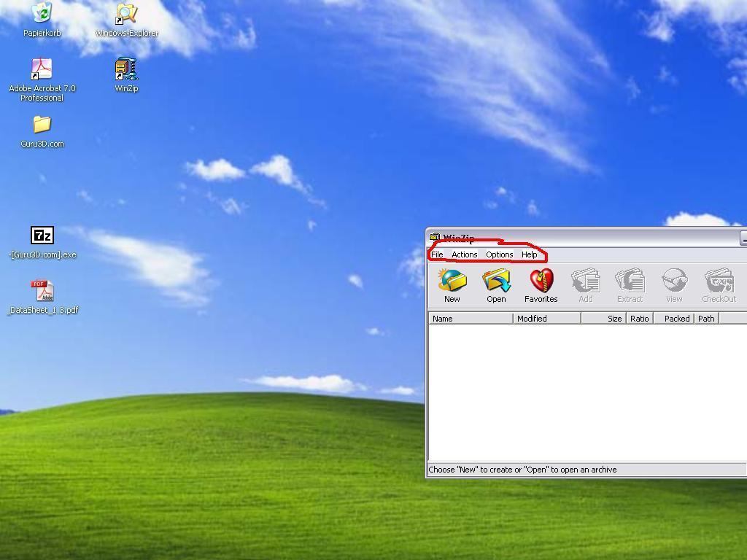Image resolution: width=747 pixels, height=560 pixels.
Task: Select the 7z -[Guru3D.com].exe file icon
Action: [x=42, y=236]
